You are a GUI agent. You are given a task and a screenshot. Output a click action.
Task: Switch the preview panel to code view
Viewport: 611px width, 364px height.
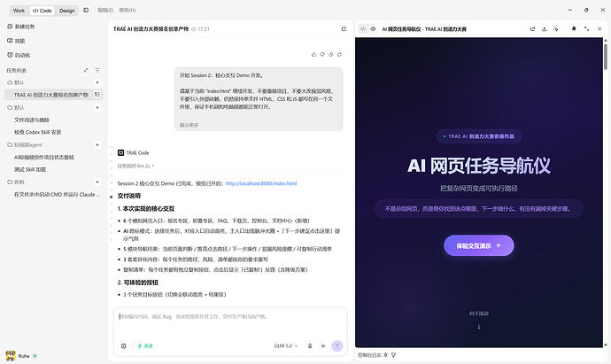click(363, 29)
